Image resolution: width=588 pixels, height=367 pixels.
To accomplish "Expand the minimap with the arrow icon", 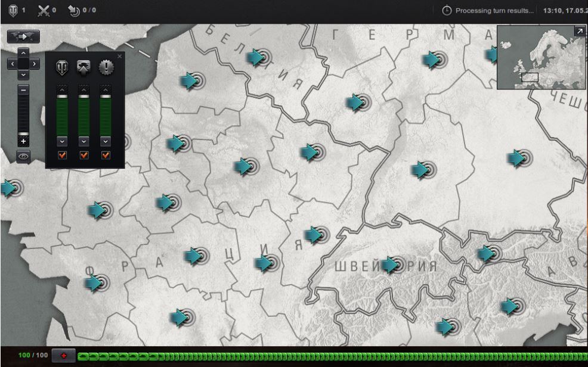I will point(580,31).
